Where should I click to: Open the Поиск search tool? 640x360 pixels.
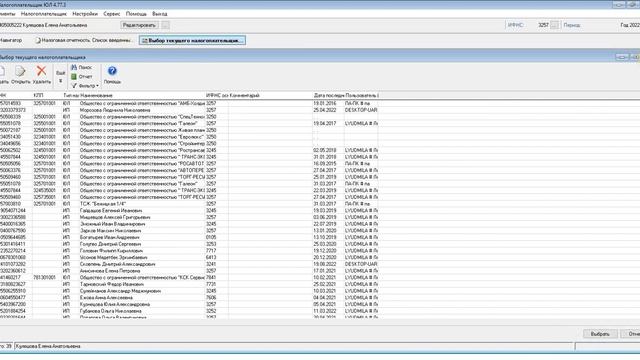[82, 67]
